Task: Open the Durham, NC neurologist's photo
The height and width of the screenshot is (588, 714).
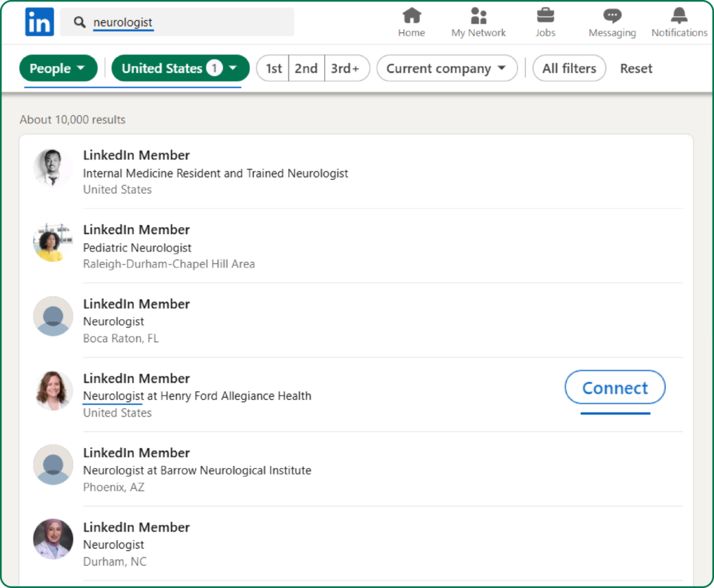Action: [53, 539]
